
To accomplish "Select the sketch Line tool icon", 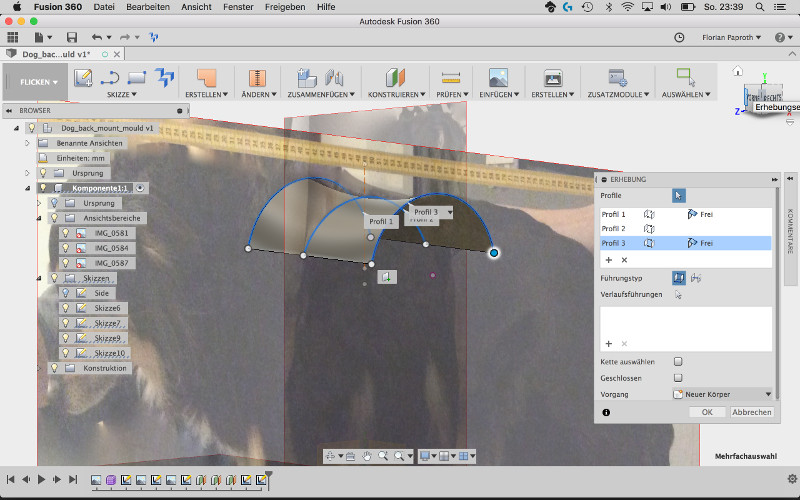I will click(x=111, y=78).
